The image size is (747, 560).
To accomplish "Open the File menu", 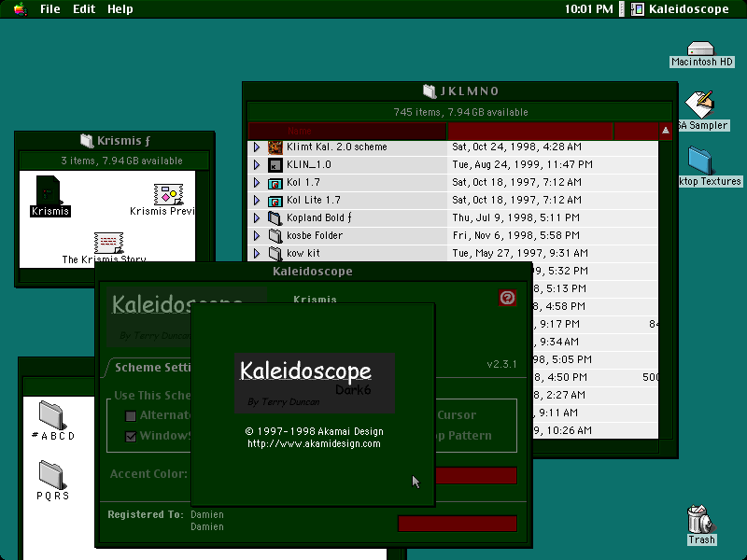I will 50,9.
